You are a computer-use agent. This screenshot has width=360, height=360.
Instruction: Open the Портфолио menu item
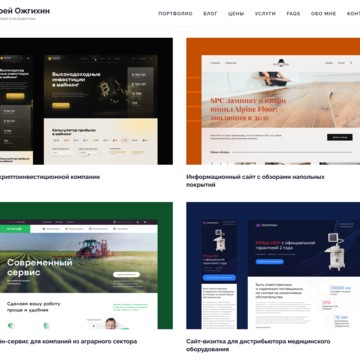(175, 14)
